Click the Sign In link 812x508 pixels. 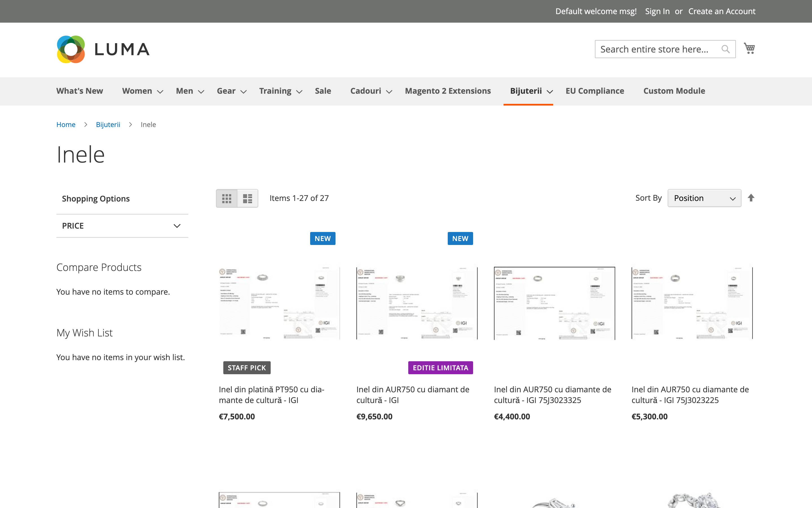coord(657,11)
